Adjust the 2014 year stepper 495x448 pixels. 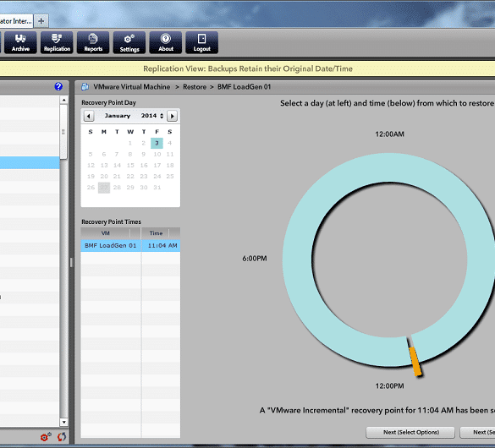[x=162, y=116]
